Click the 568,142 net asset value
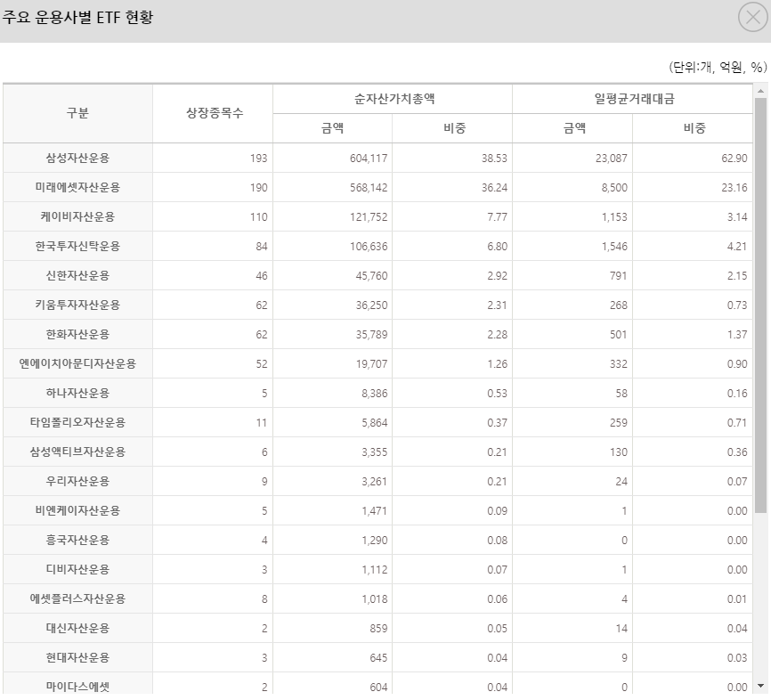 click(x=369, y=188)
